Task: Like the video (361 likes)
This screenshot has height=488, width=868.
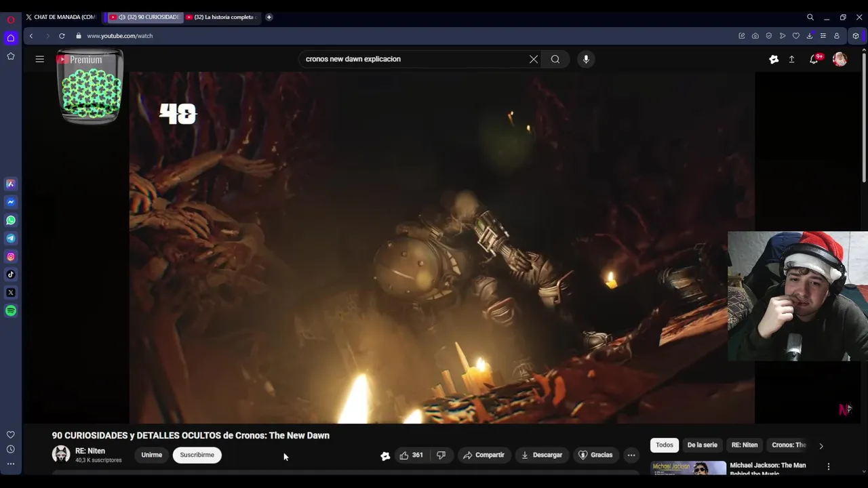Action: [x=412, y=455]
